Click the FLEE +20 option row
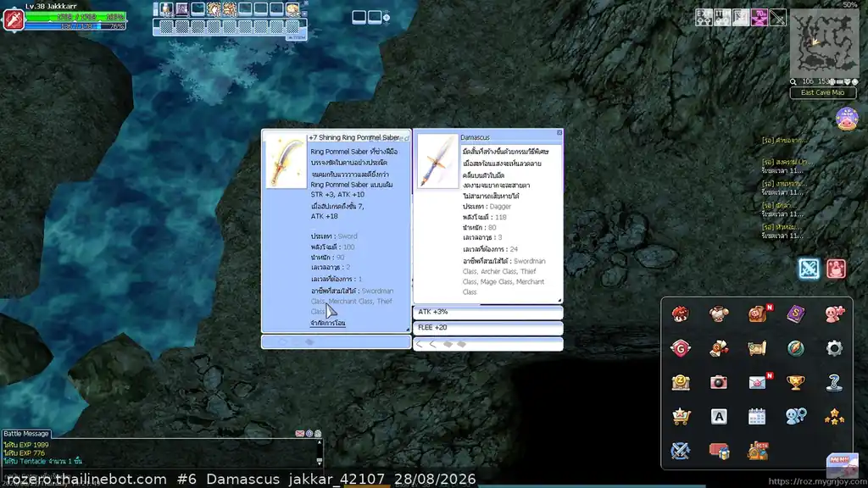Image resolution: width=868 pixels, height=488 pixels. (487, 328)
